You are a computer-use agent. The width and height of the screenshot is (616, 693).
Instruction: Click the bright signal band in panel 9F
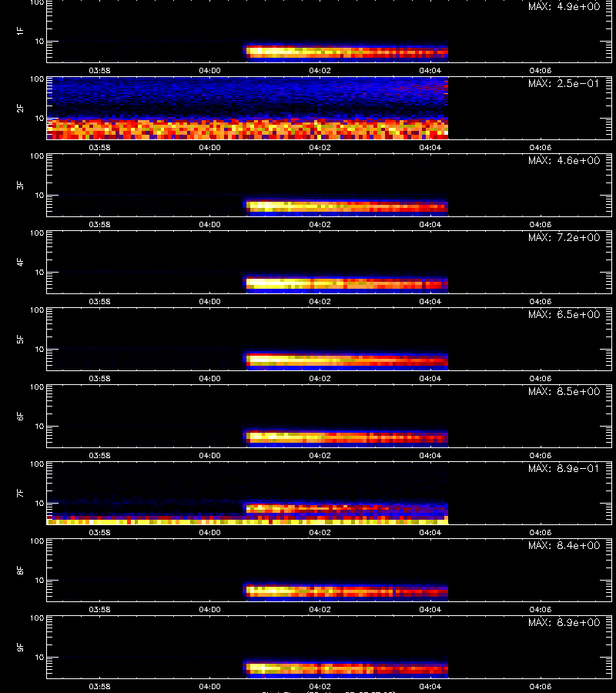point(346,668)
